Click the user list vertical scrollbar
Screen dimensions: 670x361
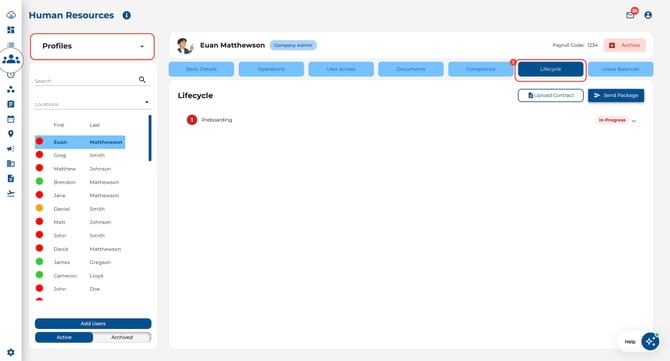tap(150, 138)
